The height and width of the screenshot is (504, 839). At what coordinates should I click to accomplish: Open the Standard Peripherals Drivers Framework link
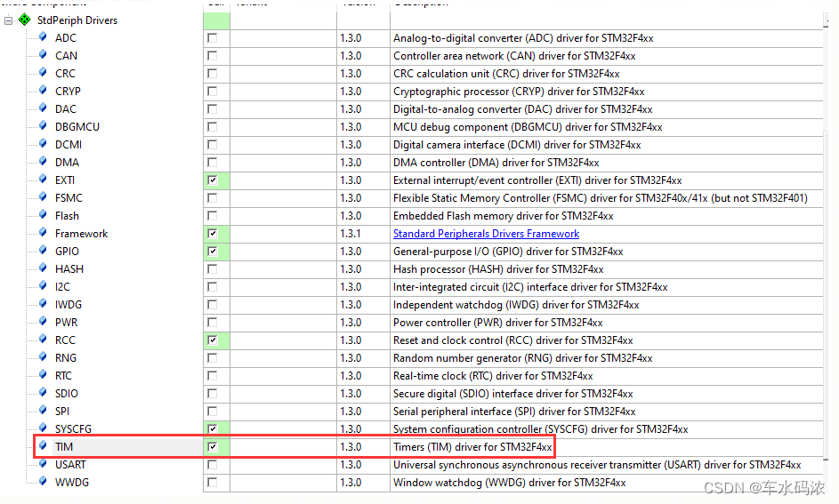[x=486, y=234]
